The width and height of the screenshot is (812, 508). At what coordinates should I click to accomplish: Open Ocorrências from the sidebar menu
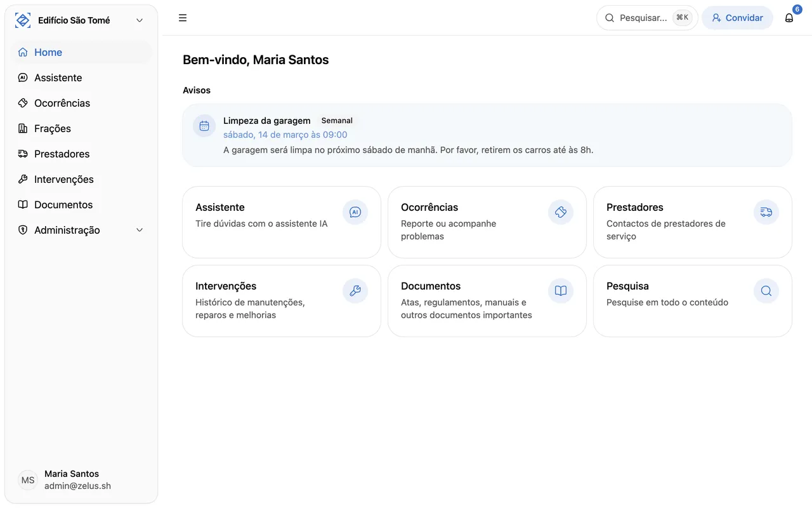[x=62, y=103]
